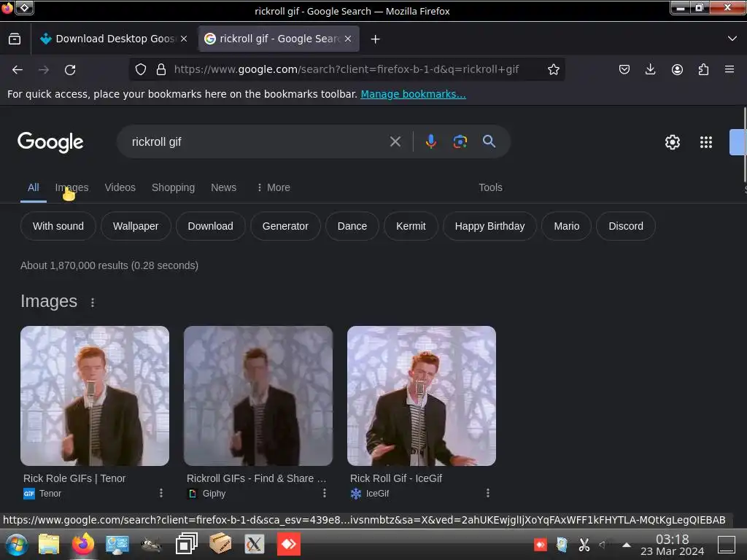747x560 pixels.
Task: Click the AnyDesk red taskbar icon
Action: point(289,544)
